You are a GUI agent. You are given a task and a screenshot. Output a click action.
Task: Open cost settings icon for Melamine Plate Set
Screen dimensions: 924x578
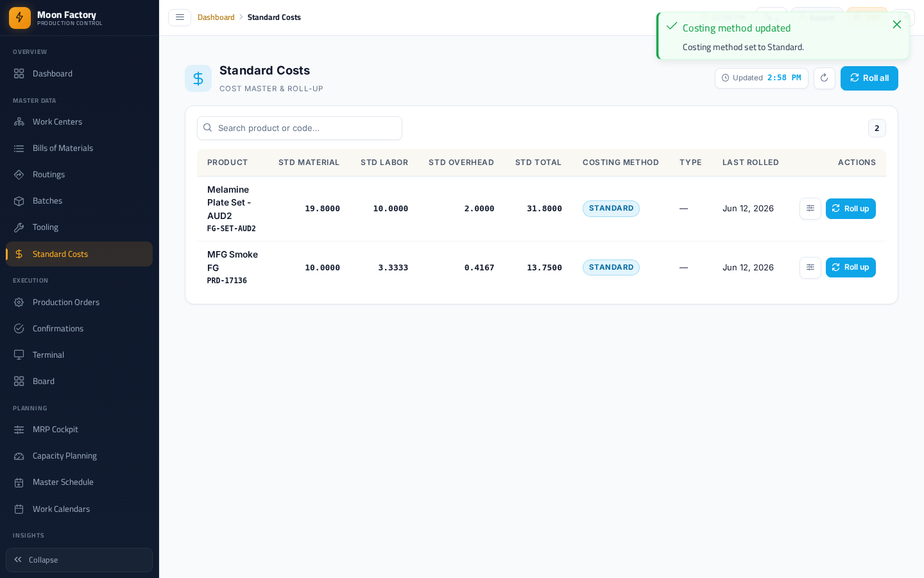tap(810, 209)
